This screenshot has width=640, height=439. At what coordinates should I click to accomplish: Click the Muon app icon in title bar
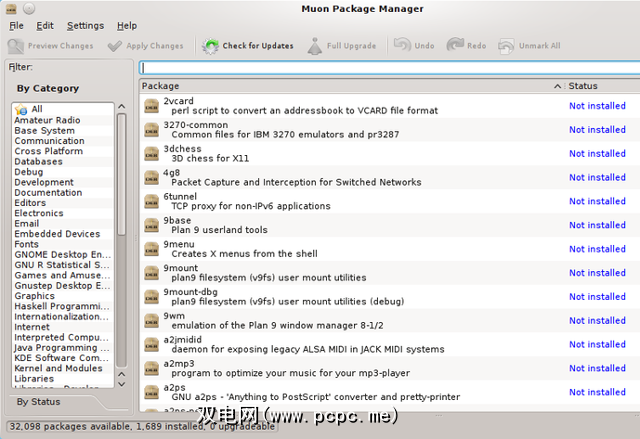click(x=11, y=8)
